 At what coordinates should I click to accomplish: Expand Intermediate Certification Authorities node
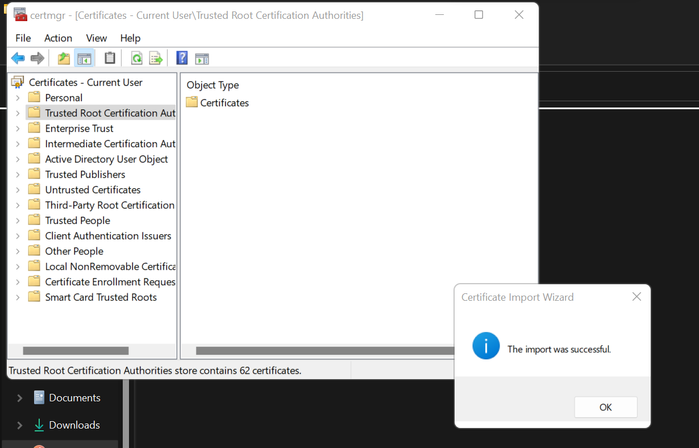pos(17,144)
